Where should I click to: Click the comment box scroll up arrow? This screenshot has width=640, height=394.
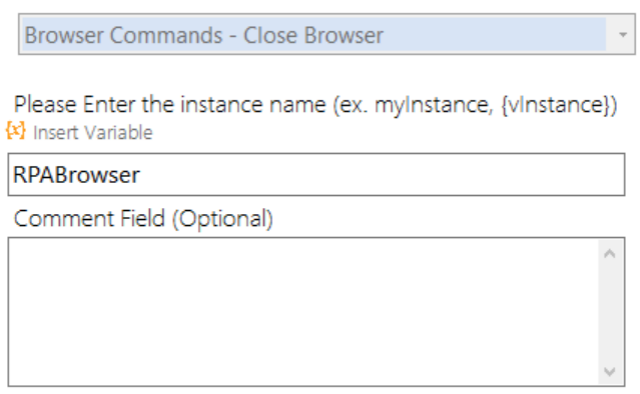click(x=610, y=254)
